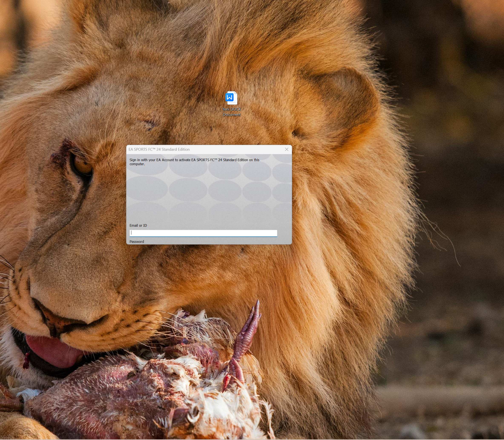Click the 'EA SPORTS FC™ 24 Standard Edition' title text
The height and width of the screenshot is (440, 504).
159,149
